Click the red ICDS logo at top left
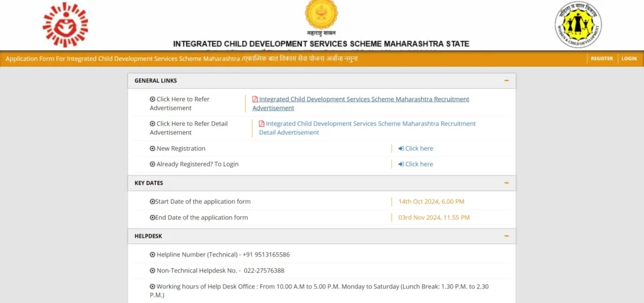 coord(65,25)
